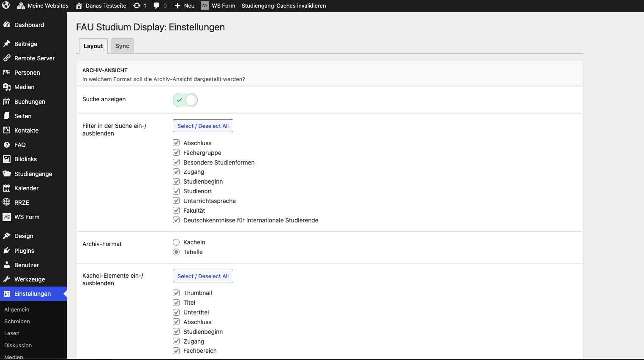Expand the Neu admin bar menu

click(x=185, y=5)
